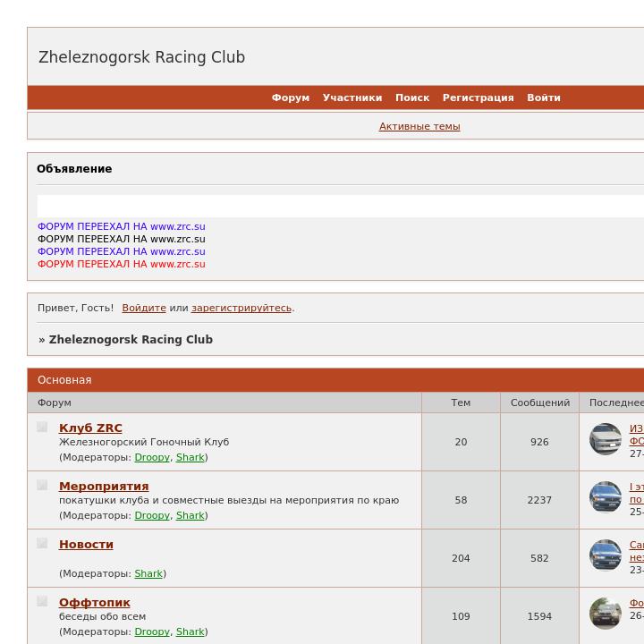Click message count 582 for Новости
This screenshot has height=644, width=644.
pyautogui.click(x=539, y=558)
